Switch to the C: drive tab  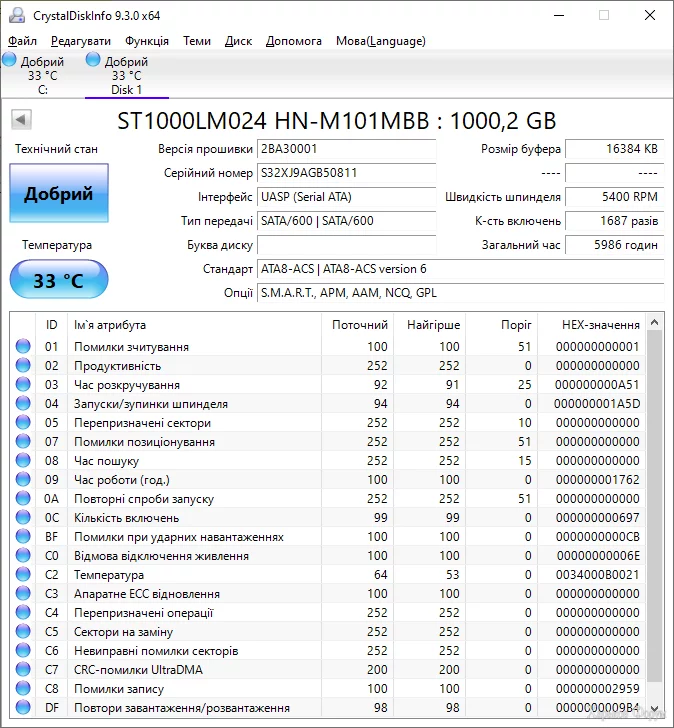coord(43,75)
